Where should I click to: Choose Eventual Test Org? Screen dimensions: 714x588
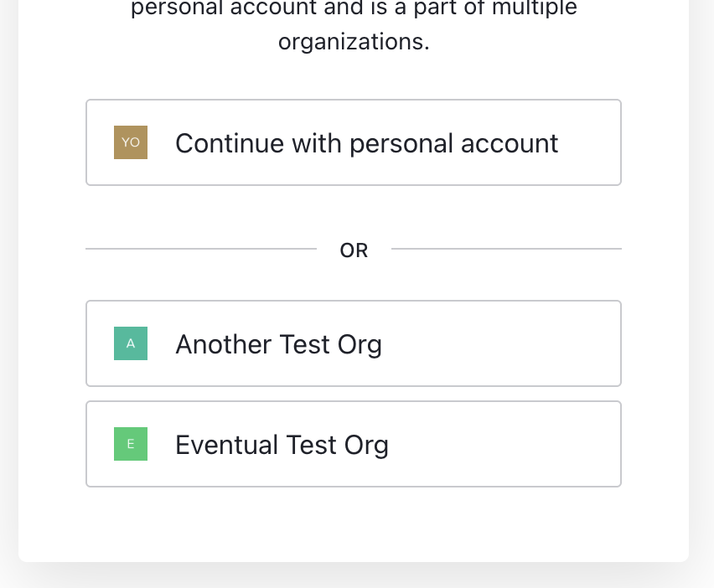pyautogui.click(x=354, y=444)
